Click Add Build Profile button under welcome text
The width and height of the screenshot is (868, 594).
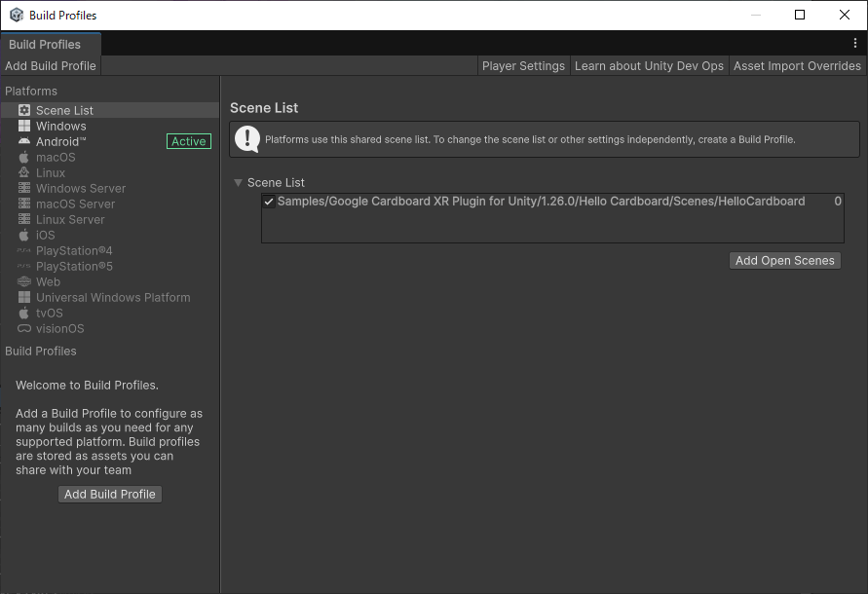(110, 495)
